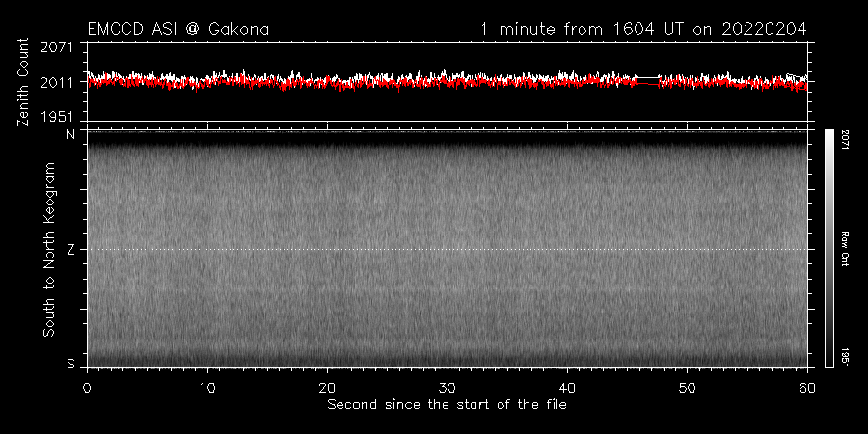Click the '1 minute from 1604 UT on 20220204' header
The height and width of the screenshot is (434, 868).
(x=643, y=29)
